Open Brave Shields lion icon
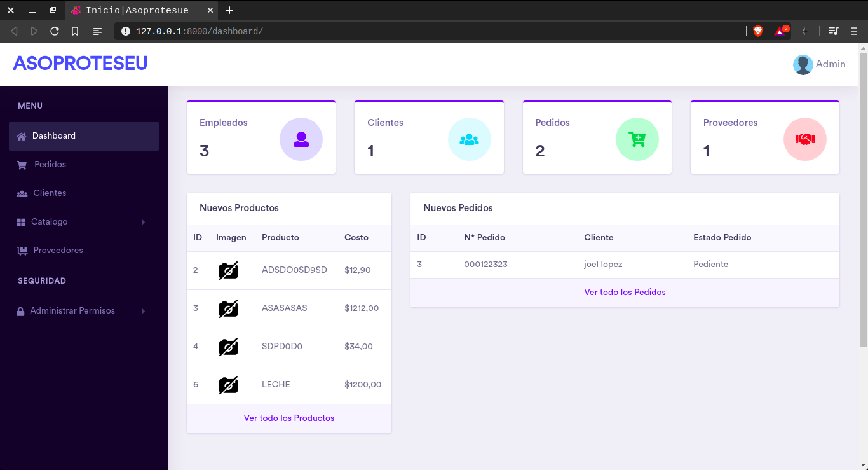 click(x=757, y=31)
